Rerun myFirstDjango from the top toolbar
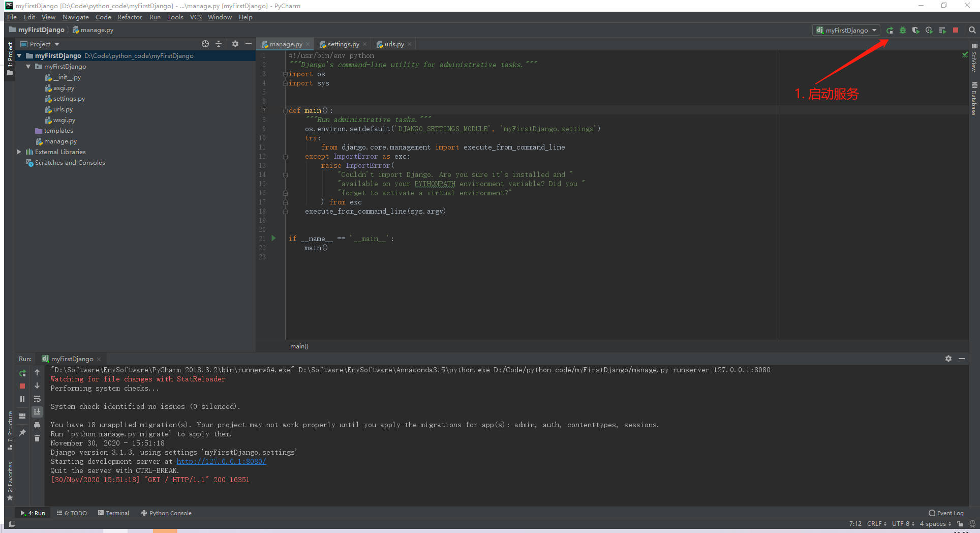The width and height of the screenshot is (980, 533). point(890,31)
